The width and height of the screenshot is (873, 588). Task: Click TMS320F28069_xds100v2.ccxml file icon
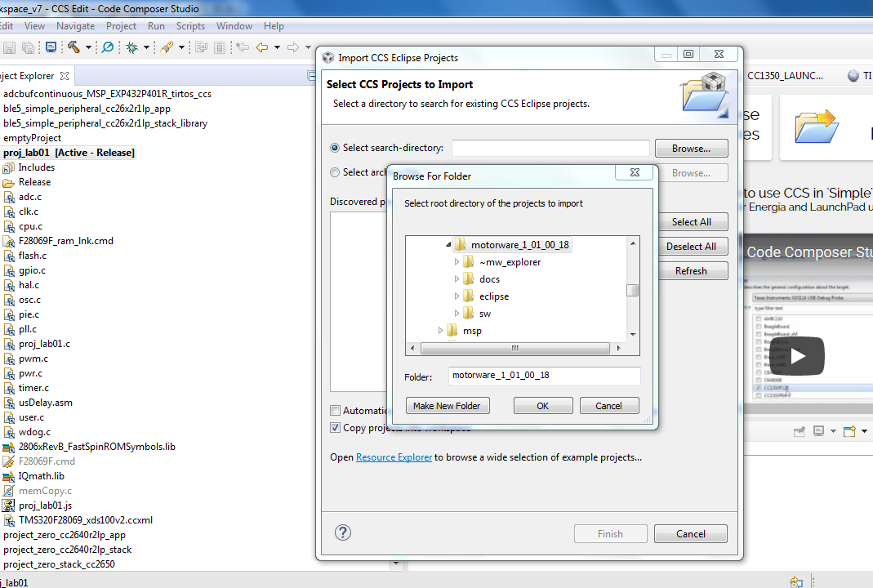9,521
